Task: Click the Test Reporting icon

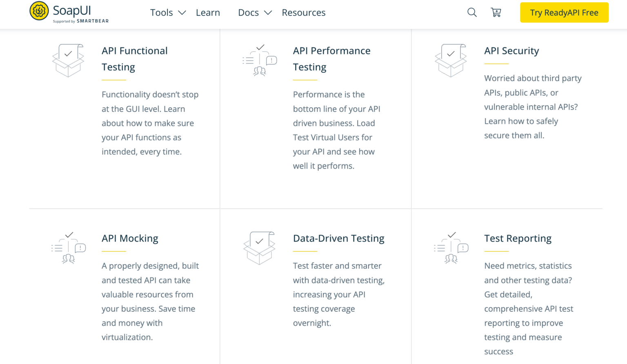Action: (451, 248)
